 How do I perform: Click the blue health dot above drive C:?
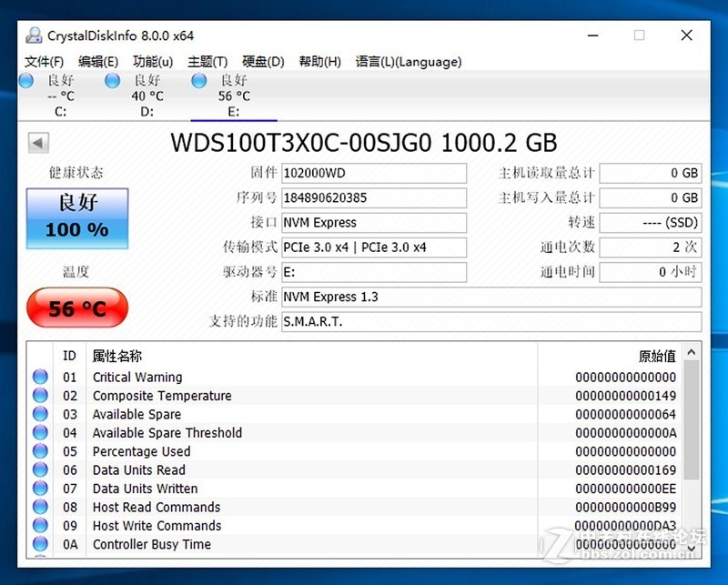(x=25, y=80)
